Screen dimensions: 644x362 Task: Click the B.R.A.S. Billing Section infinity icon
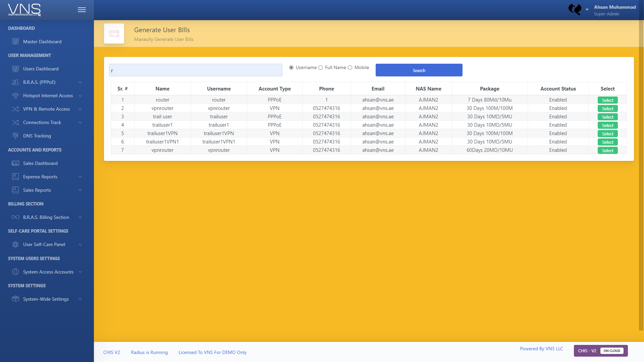tap(15, 217)
